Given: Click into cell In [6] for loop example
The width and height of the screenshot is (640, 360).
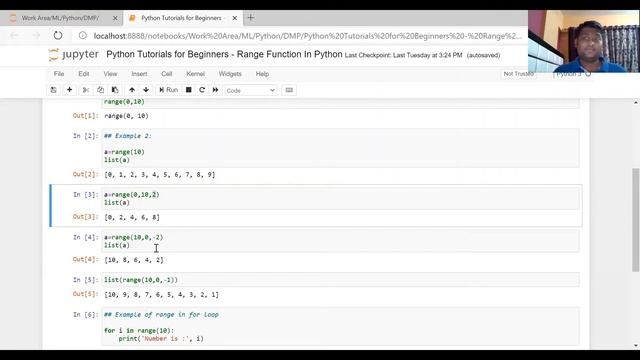Looking at the screenshot, I should click(x=340, y=327).
